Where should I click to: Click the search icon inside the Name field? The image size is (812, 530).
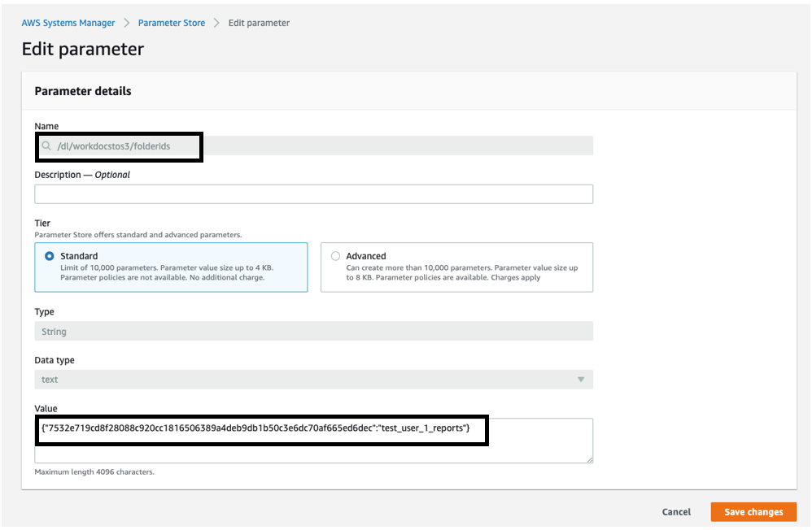[48, 146]
